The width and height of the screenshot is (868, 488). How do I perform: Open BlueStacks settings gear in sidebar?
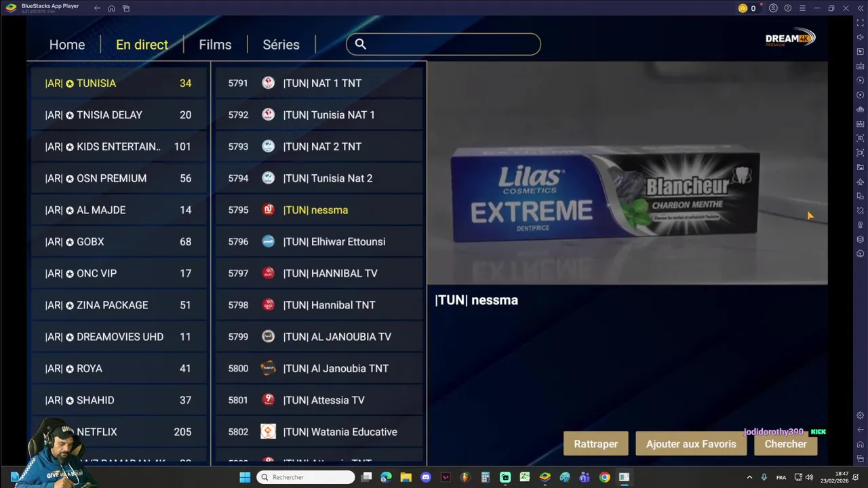click(x=861, y=415)
